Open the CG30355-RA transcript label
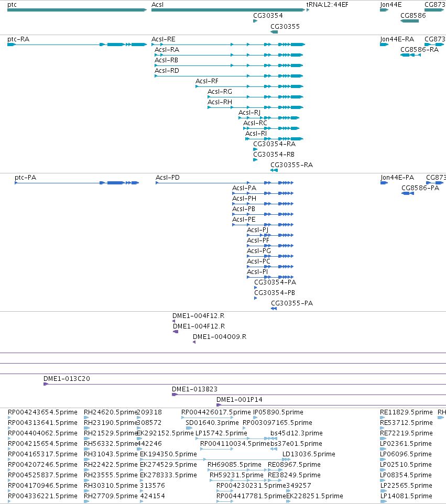Image resolution: width=446 pixels, height=504 pixels. pyautogui.click(x=291, y=165)
